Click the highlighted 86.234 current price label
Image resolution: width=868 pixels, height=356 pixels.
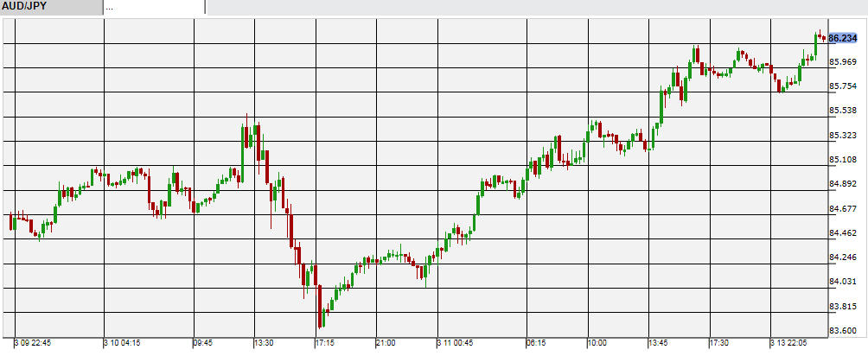tap(842, 38)
